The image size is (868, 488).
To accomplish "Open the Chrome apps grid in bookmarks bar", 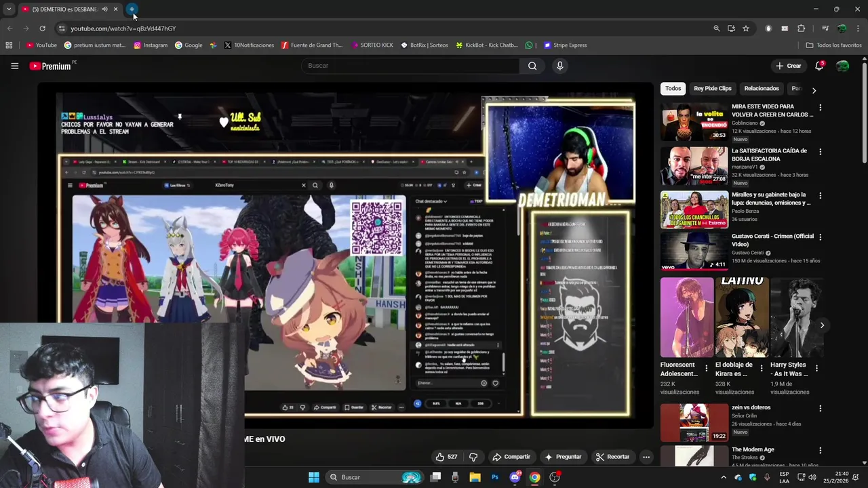I will pyautogui.click(x=9, y=45).
